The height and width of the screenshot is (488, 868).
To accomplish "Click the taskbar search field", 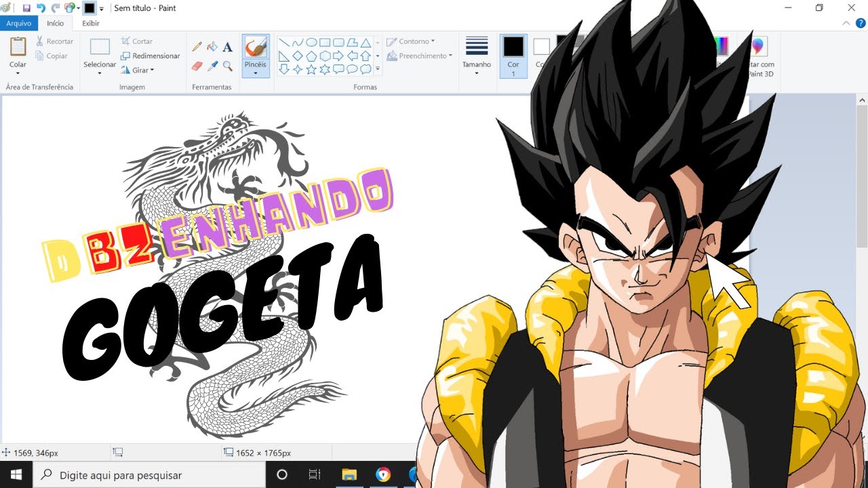I will pos(149,474).
